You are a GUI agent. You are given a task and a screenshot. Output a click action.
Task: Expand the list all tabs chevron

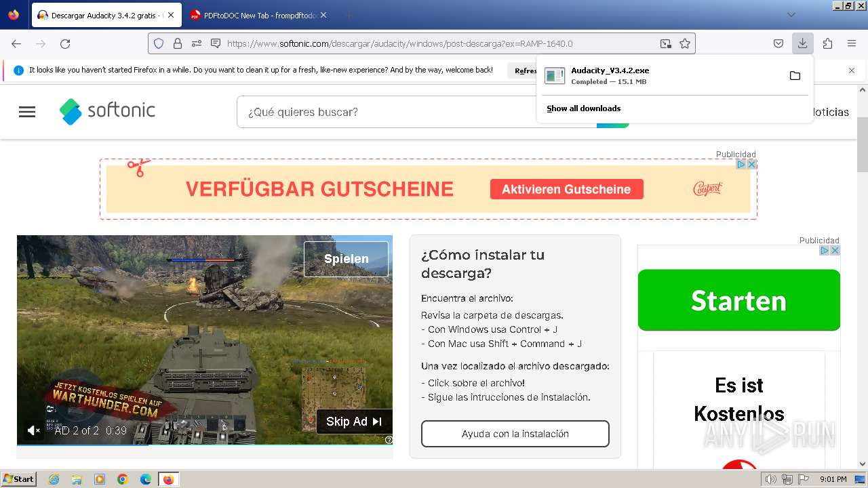point(791,15)
